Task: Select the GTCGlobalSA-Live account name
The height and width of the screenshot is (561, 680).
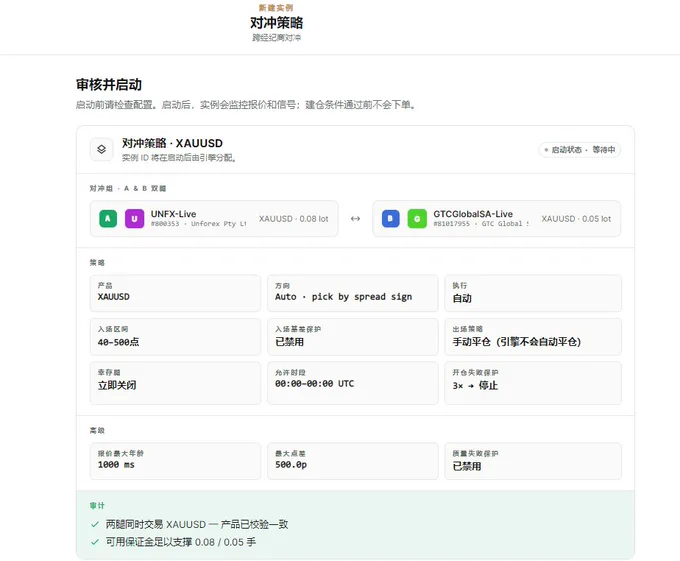Action: click(x=473, y=214)
